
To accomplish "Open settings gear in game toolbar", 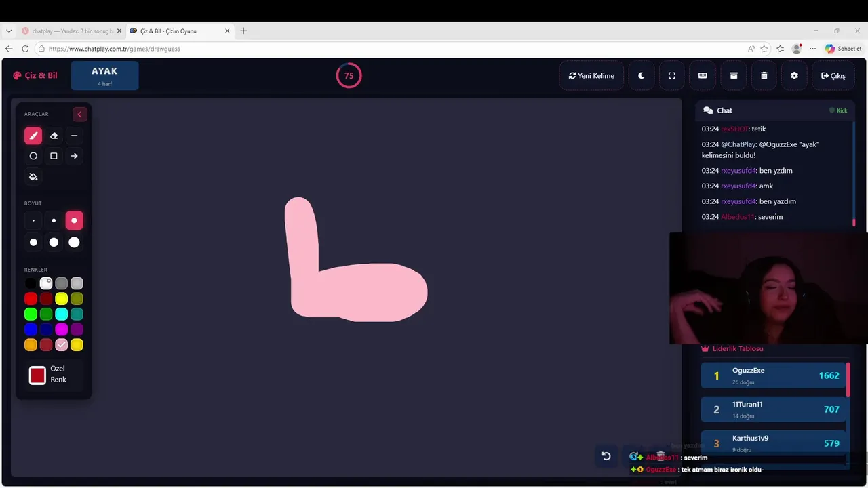I will tap(794, 76).
